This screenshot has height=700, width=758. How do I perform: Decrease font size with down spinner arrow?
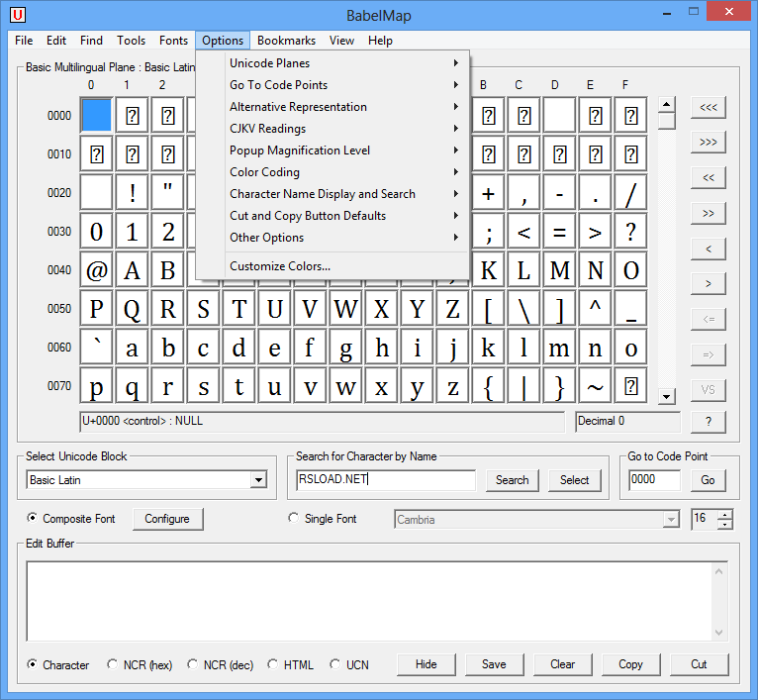point(724,525)
